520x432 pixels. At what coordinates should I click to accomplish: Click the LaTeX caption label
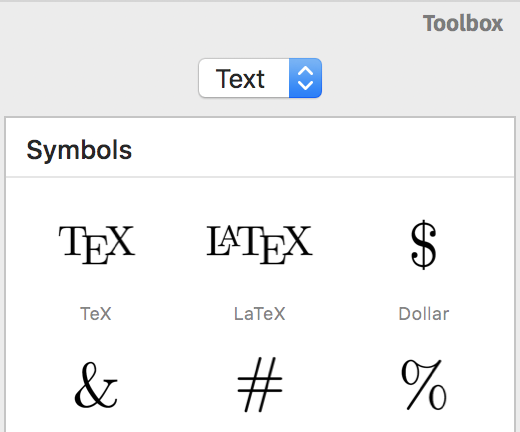click(x=260, y=314)
